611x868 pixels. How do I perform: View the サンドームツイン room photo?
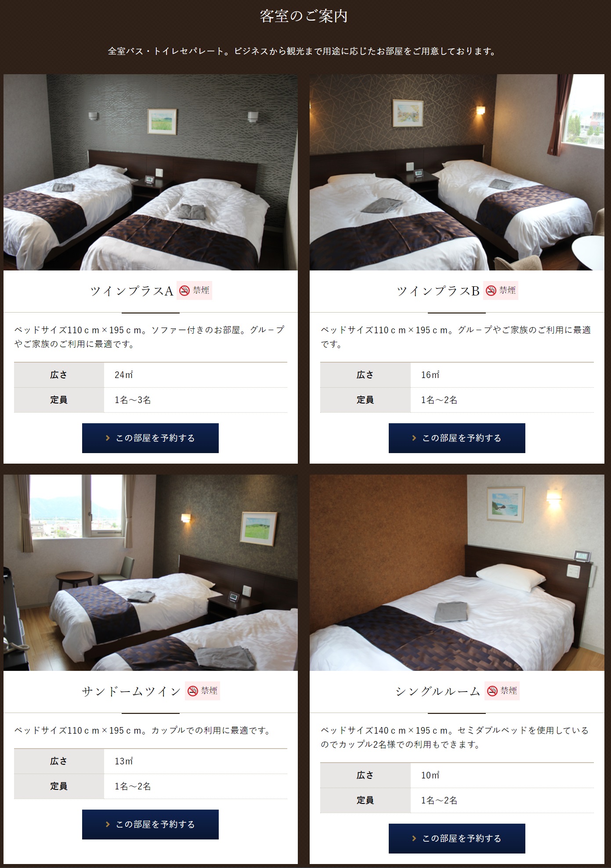(151, 573)
